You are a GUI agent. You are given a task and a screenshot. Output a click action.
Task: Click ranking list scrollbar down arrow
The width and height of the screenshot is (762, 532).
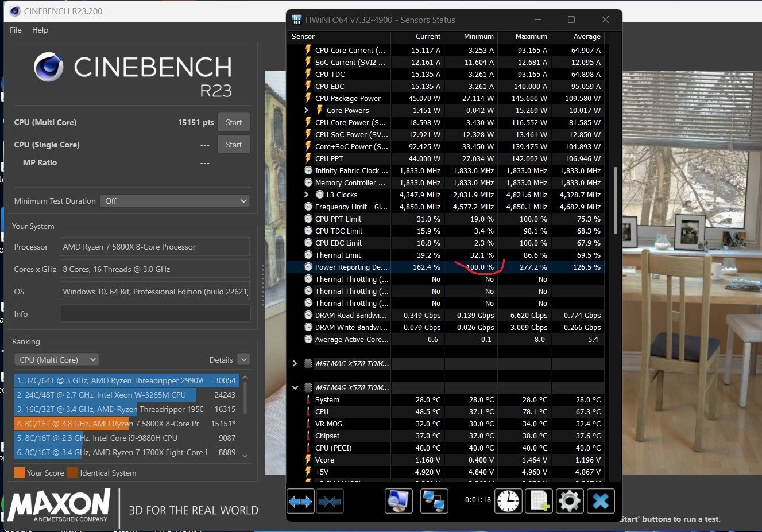point(245,456)
